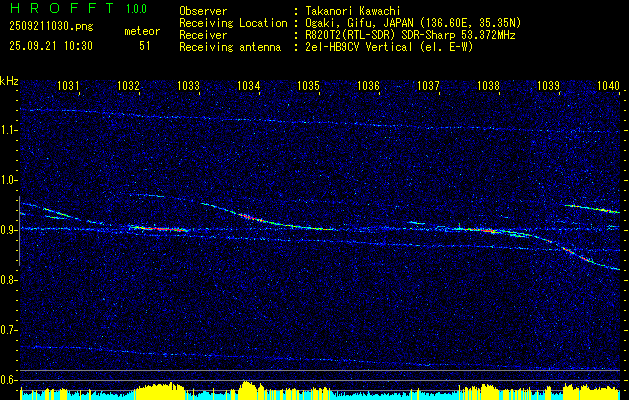Viewport: 629px width, 400px height.
Task: Click the 1037 time marker
Action: [x=428, y=85]
